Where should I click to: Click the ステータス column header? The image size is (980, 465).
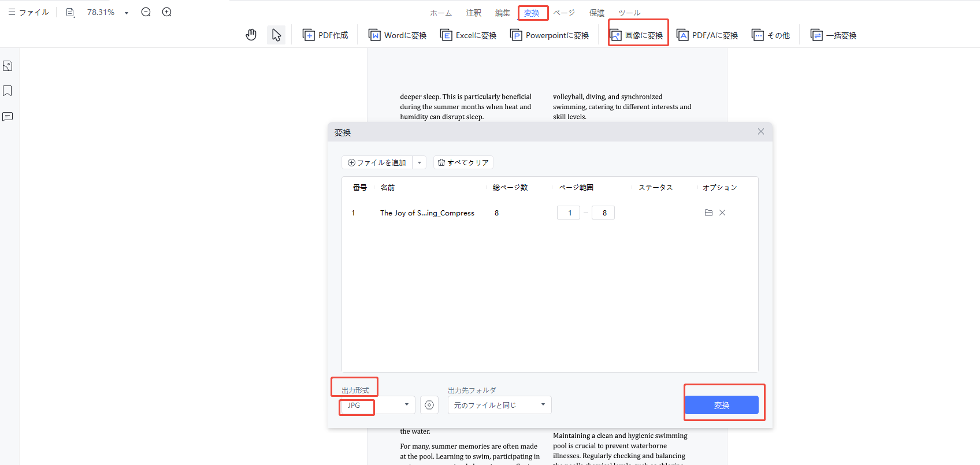point(656,188)
